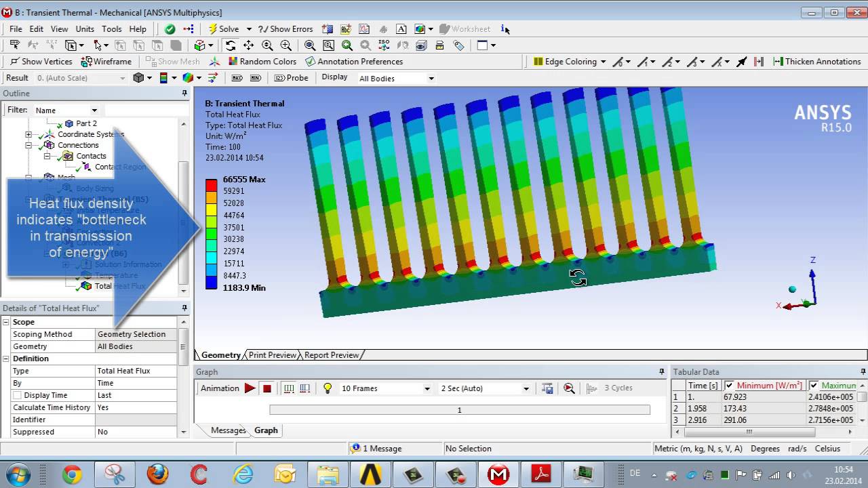
Task: Toggle the Minimum [W/m²] column checkbox
Action: click(x=729, y=386)
